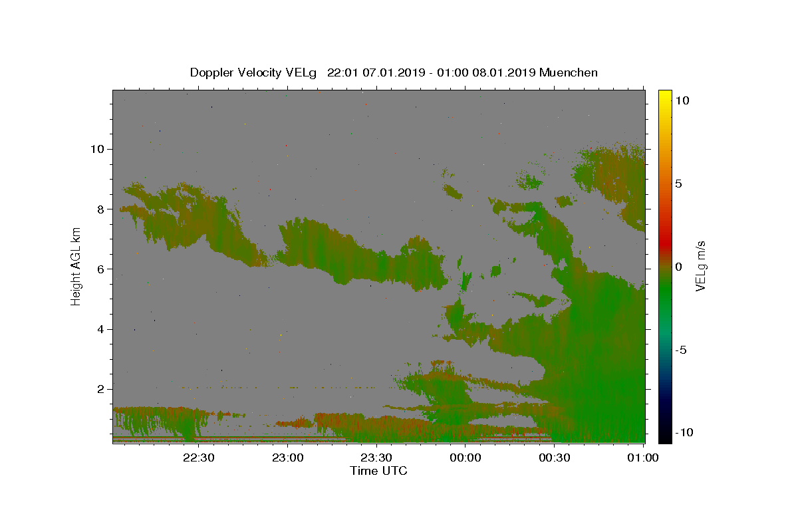The width and height of the screenshot is (798, 532).
Task: Click the colorbar value -5 label
Action: coord(680,350)
